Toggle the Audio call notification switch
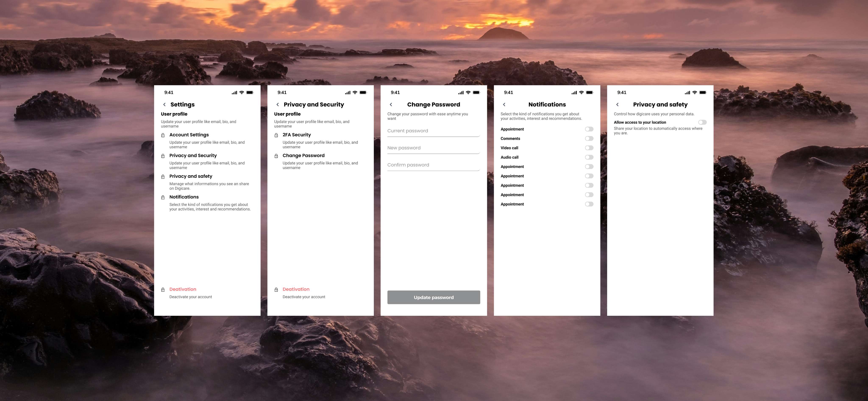 point(589,158)
